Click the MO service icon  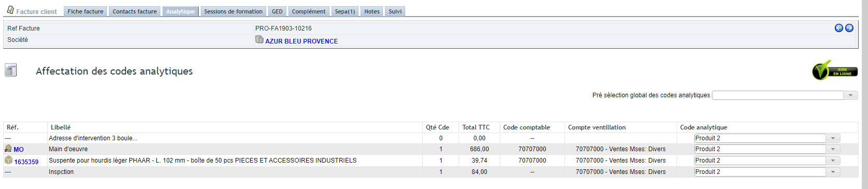tap(8, 148)
